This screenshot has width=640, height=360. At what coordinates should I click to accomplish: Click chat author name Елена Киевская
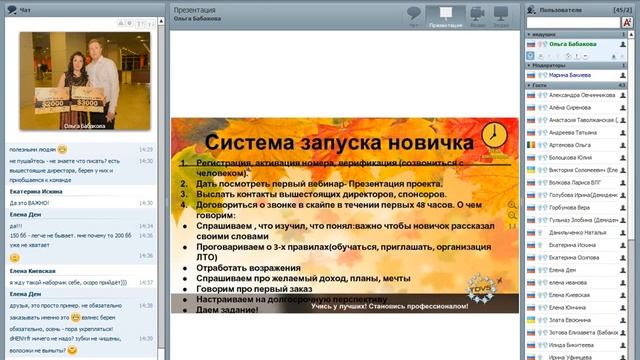(32, 271)
